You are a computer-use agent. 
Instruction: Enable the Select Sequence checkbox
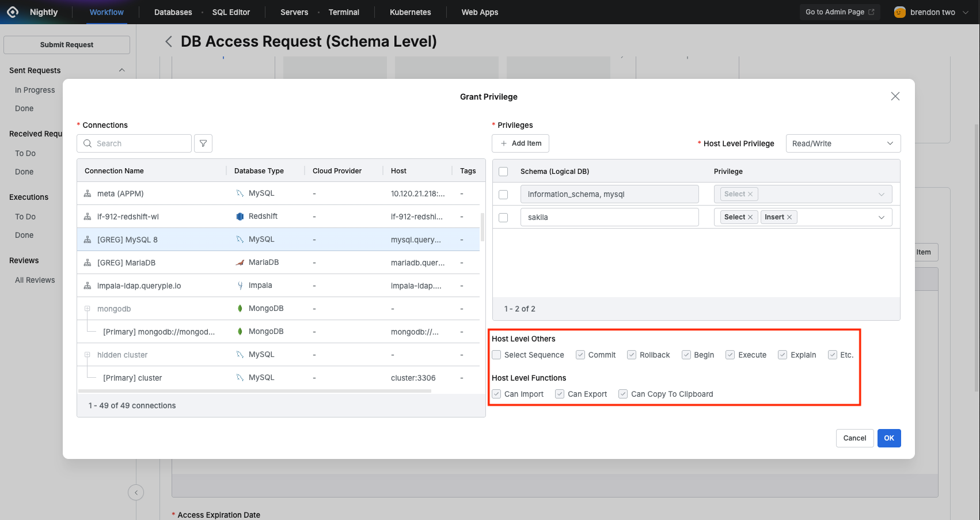496,355
